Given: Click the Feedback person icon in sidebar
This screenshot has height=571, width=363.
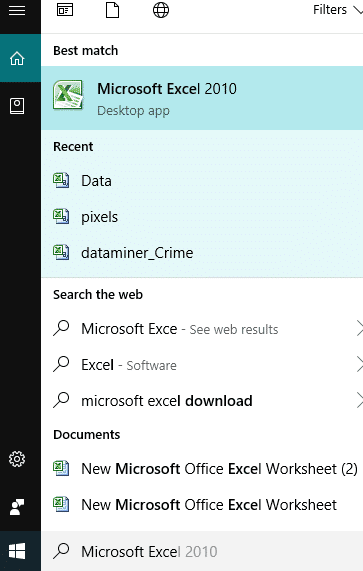Looking at the screenshot, I should (x=17, y=507).
